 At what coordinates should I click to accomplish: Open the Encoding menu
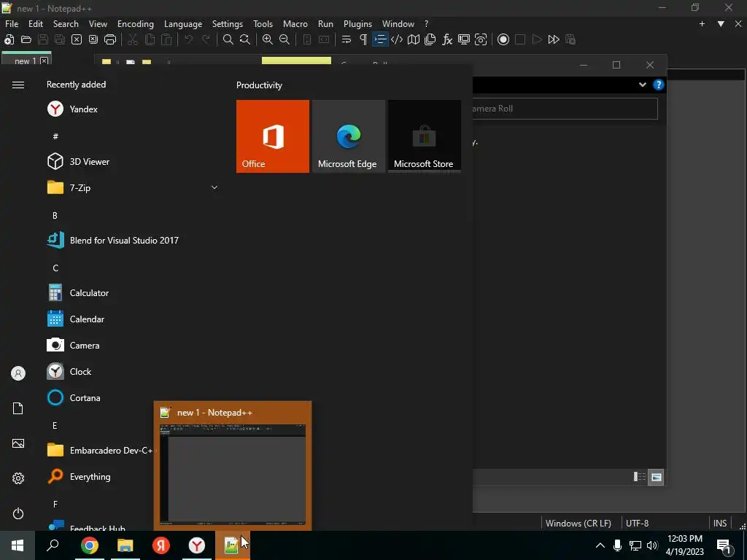click(136, 24)
